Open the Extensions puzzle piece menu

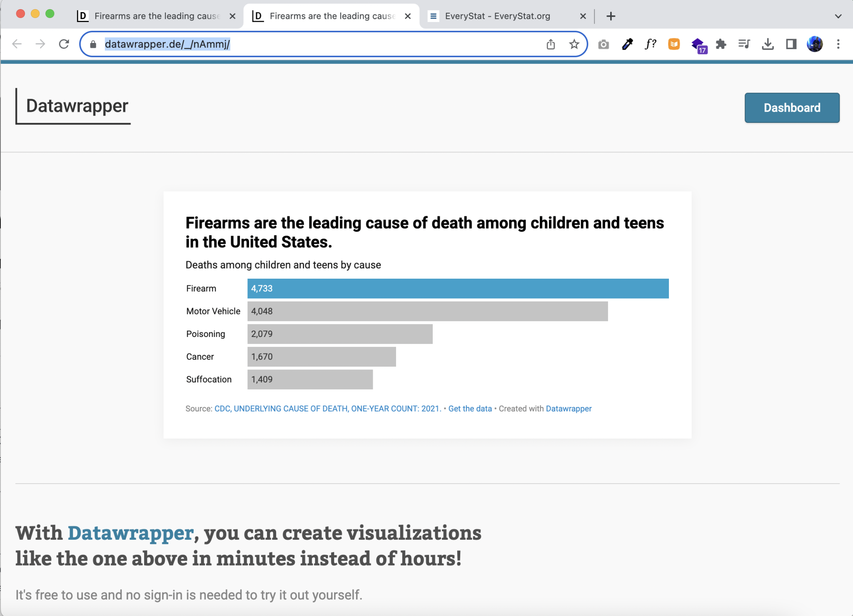tap(721, 44)
